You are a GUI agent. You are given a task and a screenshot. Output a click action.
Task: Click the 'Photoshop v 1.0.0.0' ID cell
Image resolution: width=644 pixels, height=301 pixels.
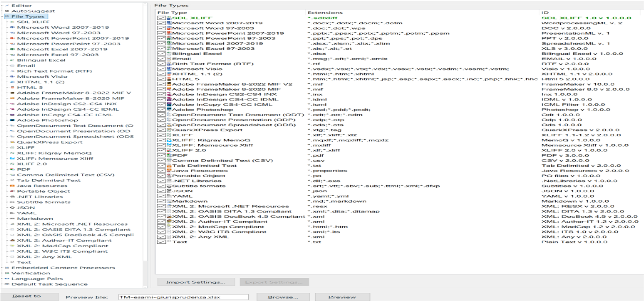(x=576, y=110)
